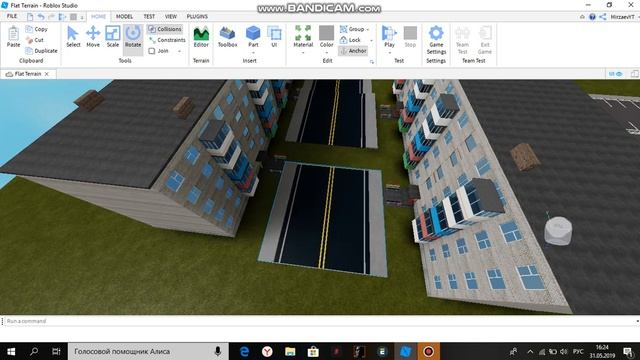Screen dimensions: 640x360
Task: Click the Undo arrow in quick access bar
Action: (41, 17)
